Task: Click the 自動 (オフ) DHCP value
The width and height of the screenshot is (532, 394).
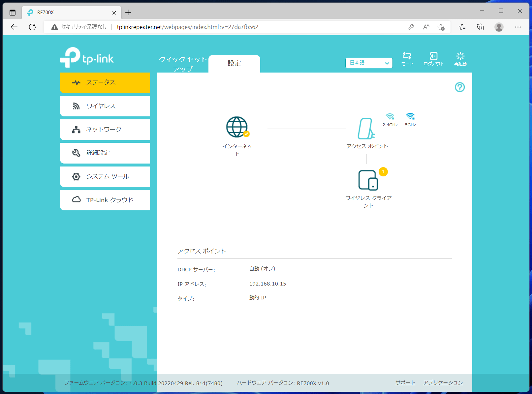Action: [262, 269]
